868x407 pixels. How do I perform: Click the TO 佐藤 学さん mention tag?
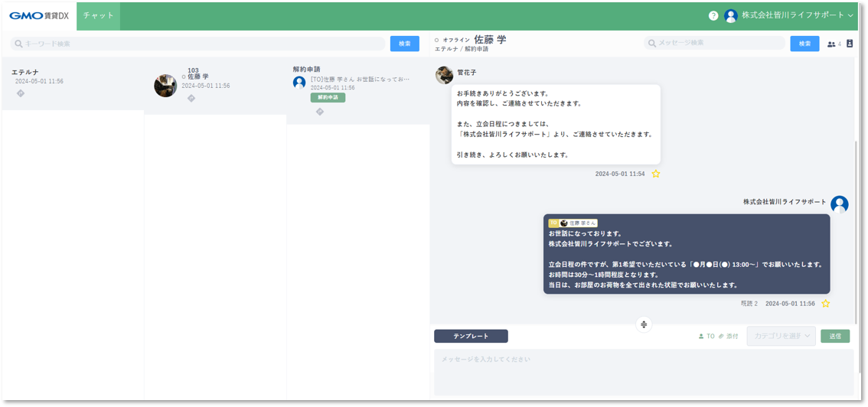click(573, 223)
